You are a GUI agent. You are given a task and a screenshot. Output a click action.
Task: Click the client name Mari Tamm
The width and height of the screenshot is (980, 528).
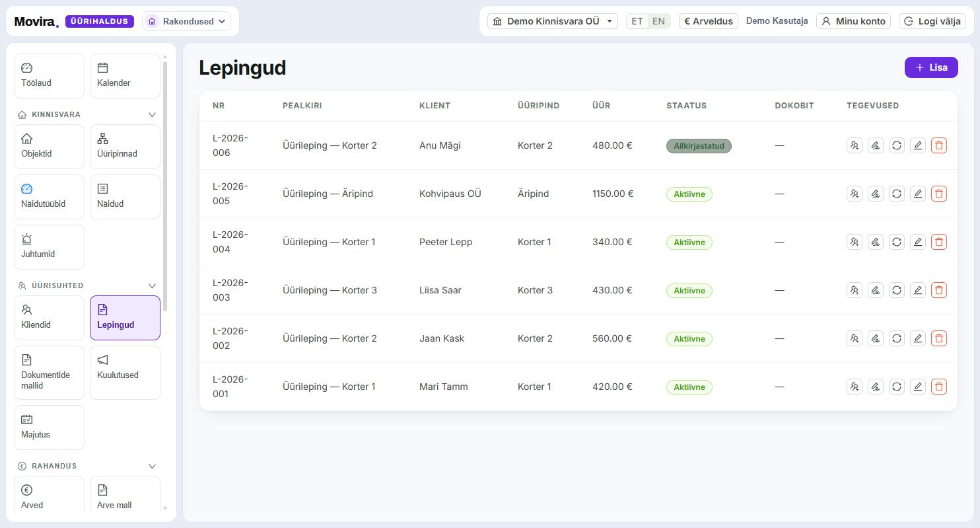point(444,387)
